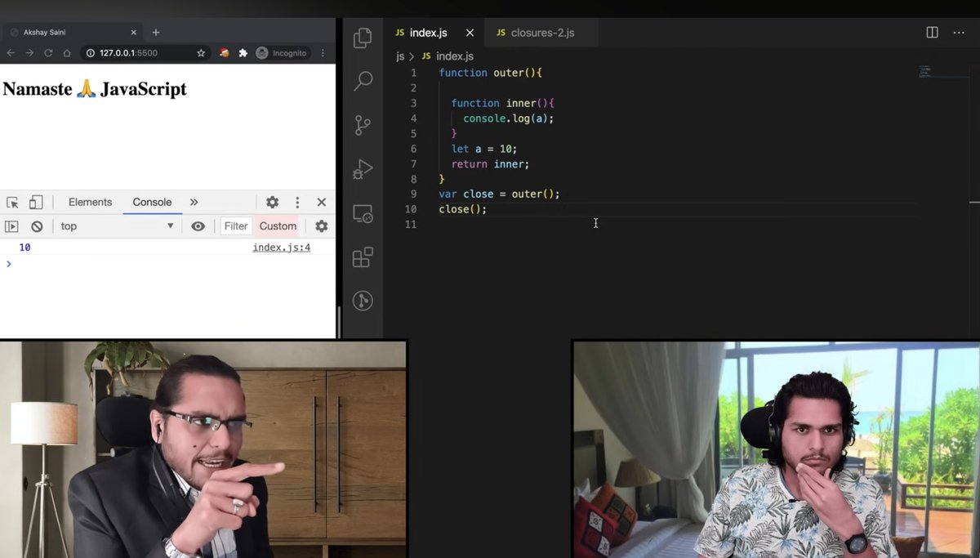Switch to DevTools Elements tab

click(90, 203)
